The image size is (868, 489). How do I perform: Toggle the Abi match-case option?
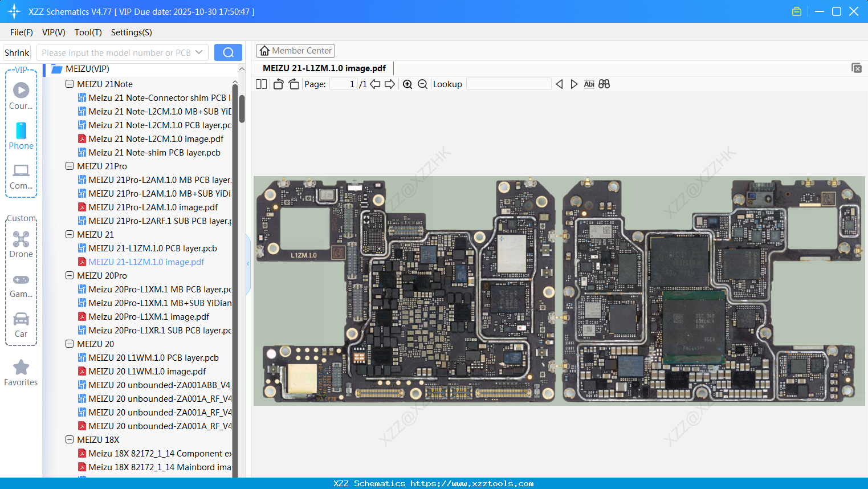pyautogui.click(x=589, y=84)
